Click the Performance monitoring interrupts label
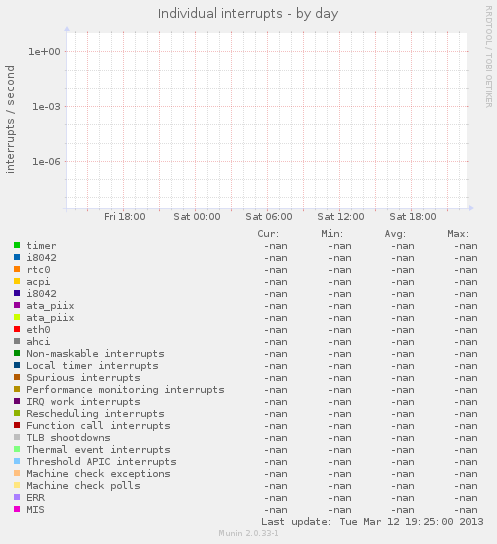 (125, 390)
